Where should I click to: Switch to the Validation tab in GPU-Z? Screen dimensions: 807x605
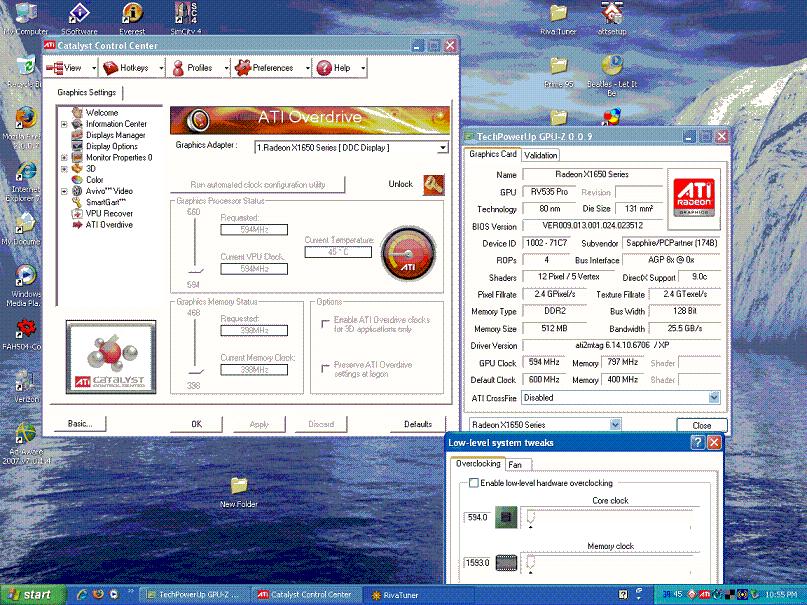point(540,155)
